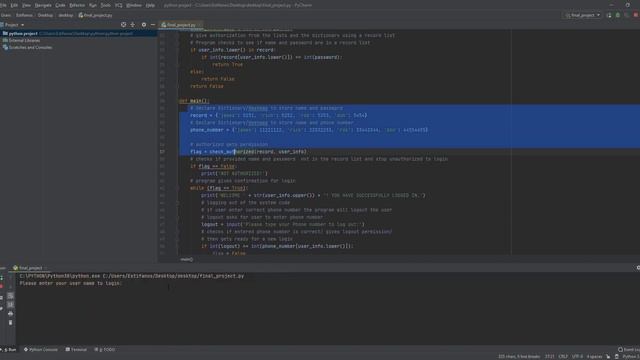The width and height of the screenshot is (640, 360).
Task: Open Project panel gear settings
Action: click(144, 25)
